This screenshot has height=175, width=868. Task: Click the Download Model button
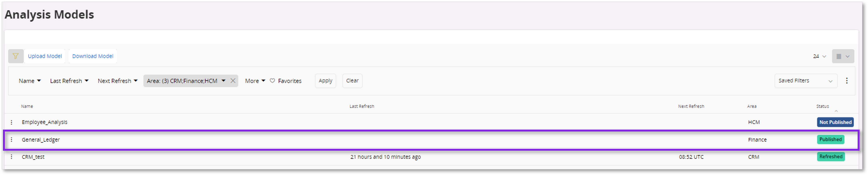[x=93, y=56]
